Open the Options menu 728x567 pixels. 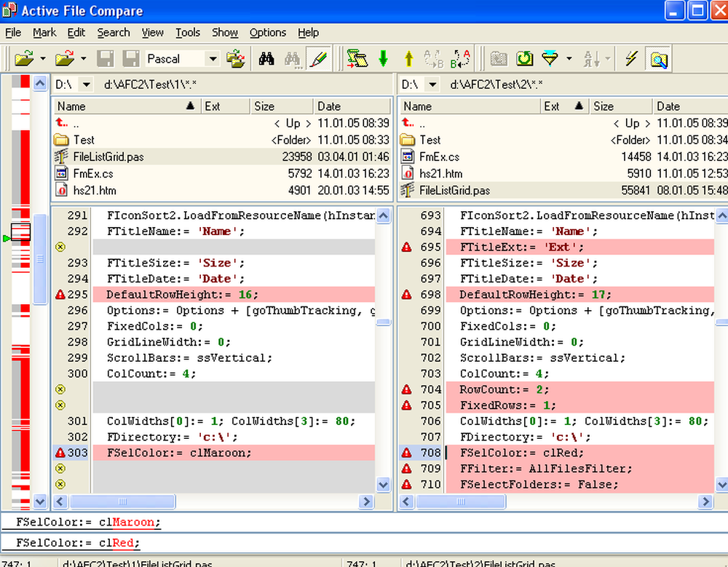click(268, 33)
